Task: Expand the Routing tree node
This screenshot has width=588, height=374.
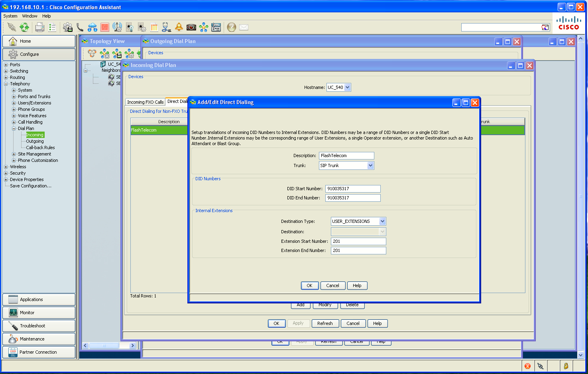Action: (x=6, y=77)
